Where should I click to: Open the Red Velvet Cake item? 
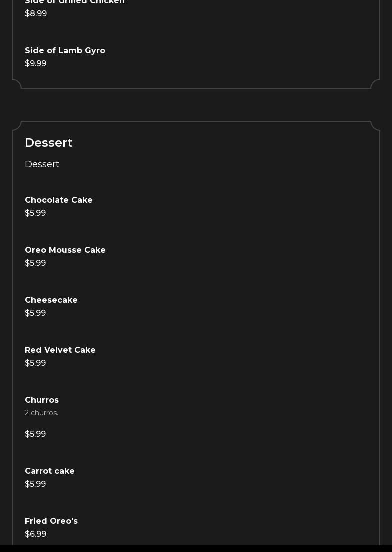click(x=60, y=350)
